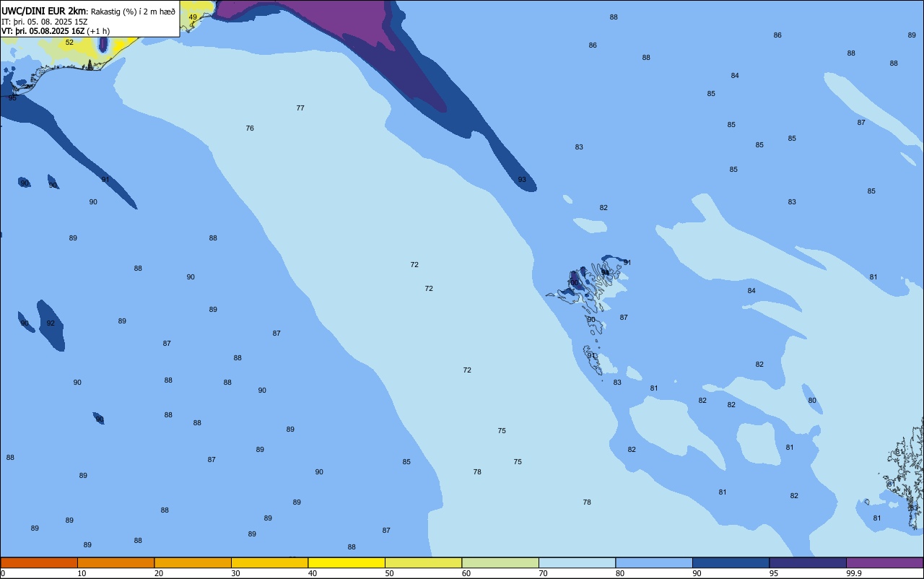The height and width of the screenshot is (579, 924).
Task: Click the map humidity value '77'
Action: pos(300,108)
